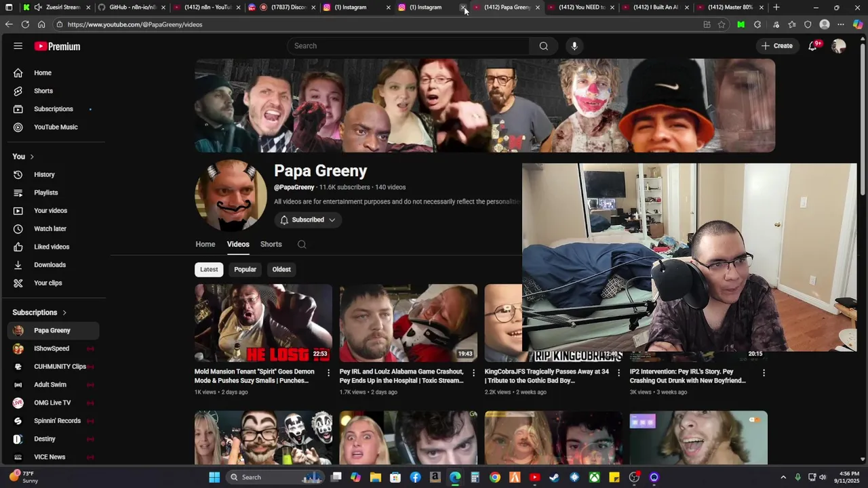Open Destiny subscription in sidebar
This screenshot has height=488, width=868.
pos(53,439)
